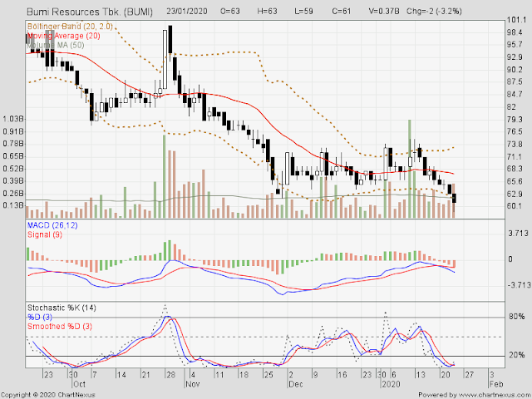Screen dimensions: 532x399
Task: Click the 80% stochastic level label
Action: click(x=517, y=317)
